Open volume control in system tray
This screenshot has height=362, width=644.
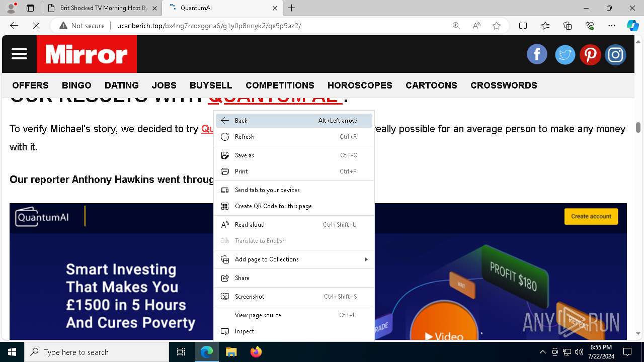[x=579, y=352]
